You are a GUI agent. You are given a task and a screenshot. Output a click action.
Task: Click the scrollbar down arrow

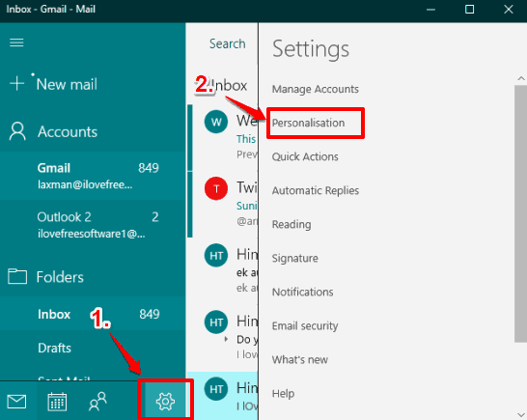(x=521, y=414)
